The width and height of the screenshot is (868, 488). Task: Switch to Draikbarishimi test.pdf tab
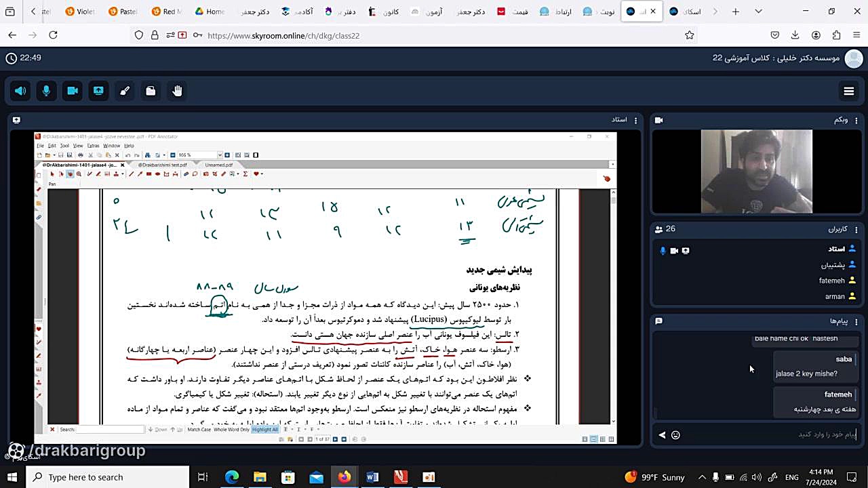[x=163, y=165]
